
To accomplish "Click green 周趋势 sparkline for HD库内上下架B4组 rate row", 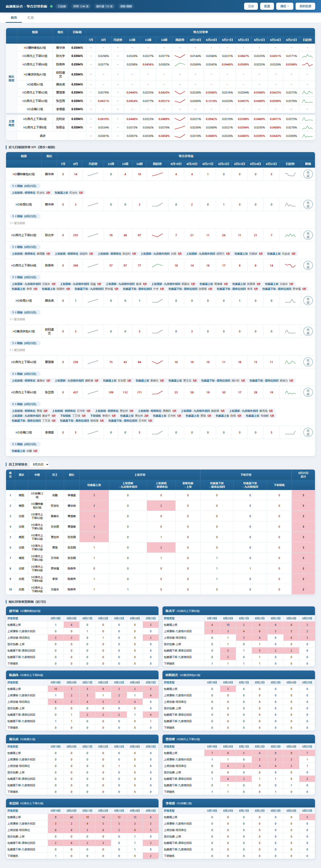I will coord(180,64).
